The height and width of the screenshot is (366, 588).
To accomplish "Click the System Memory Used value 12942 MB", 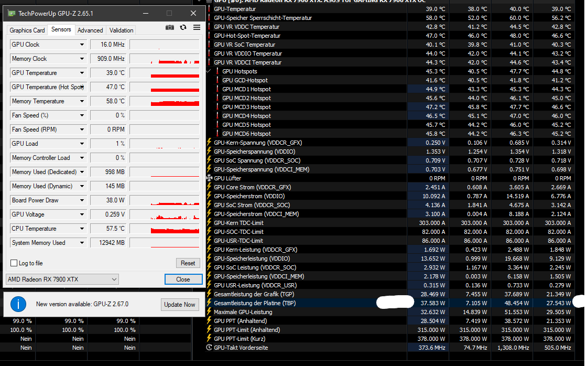I will tap(108, 243).
